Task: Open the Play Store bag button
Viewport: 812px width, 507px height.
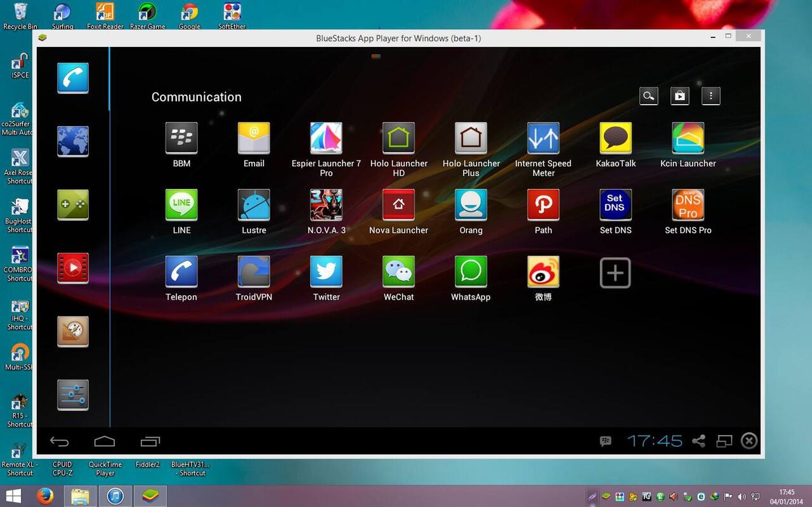Action: click(x=679, y=96)
